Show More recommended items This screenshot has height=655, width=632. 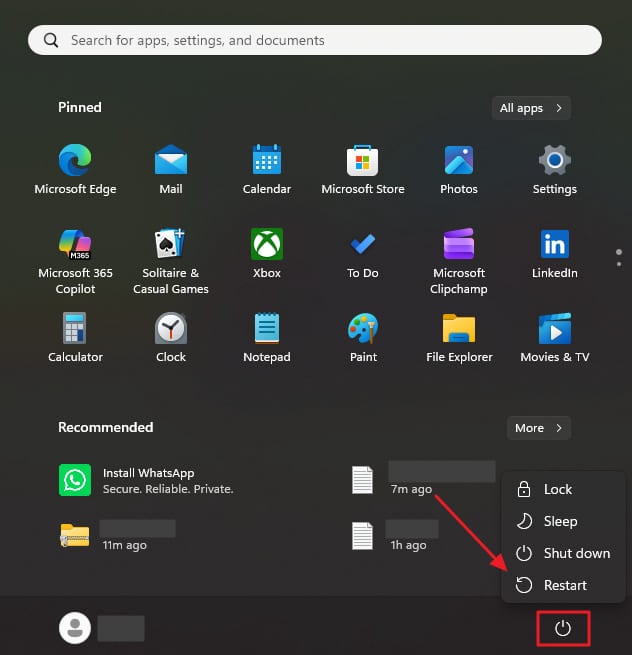pos(538,428)
